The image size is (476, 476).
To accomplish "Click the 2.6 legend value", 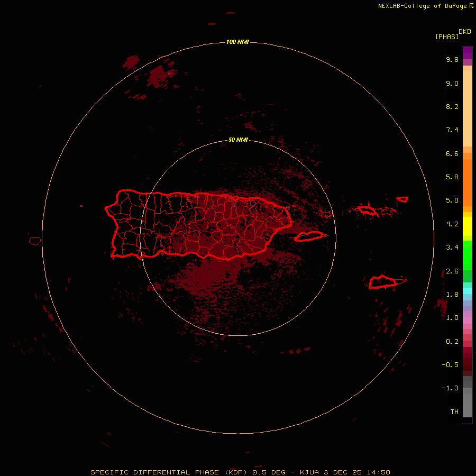I will click(452, 271).
